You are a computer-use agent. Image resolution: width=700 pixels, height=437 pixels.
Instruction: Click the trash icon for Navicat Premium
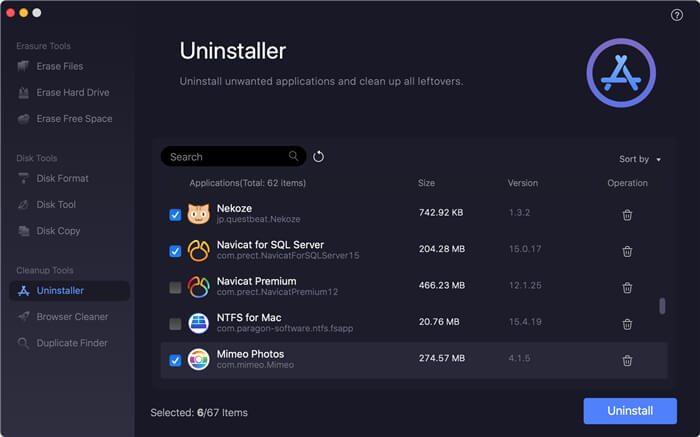[x=627, y=288]
